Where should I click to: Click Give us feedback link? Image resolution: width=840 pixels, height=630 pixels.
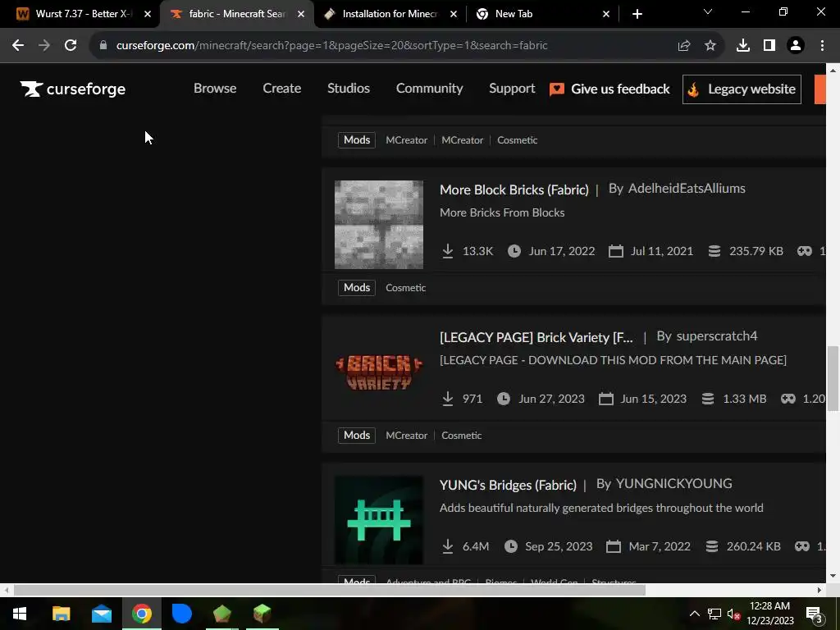coord(609,89)
